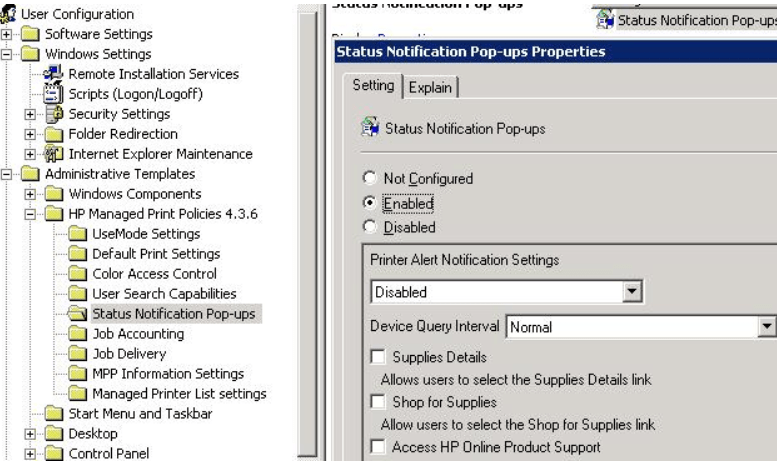Tick Access HP Online Product Support checkbox
777x461 pixels.
tap(378, 447)
